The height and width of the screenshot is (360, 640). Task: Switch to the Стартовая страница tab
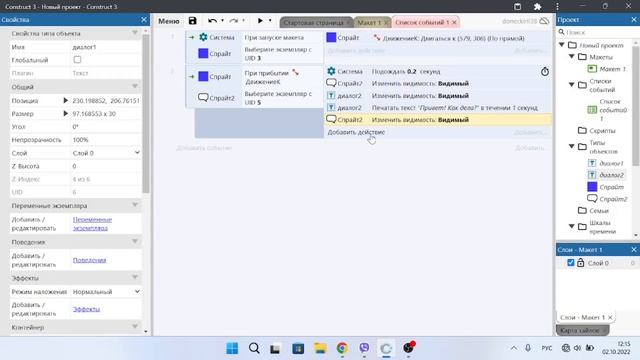coord(313,22)
